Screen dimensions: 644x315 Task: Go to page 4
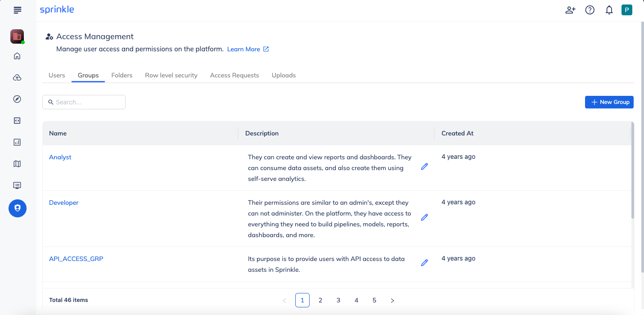[x=356, y=300]
